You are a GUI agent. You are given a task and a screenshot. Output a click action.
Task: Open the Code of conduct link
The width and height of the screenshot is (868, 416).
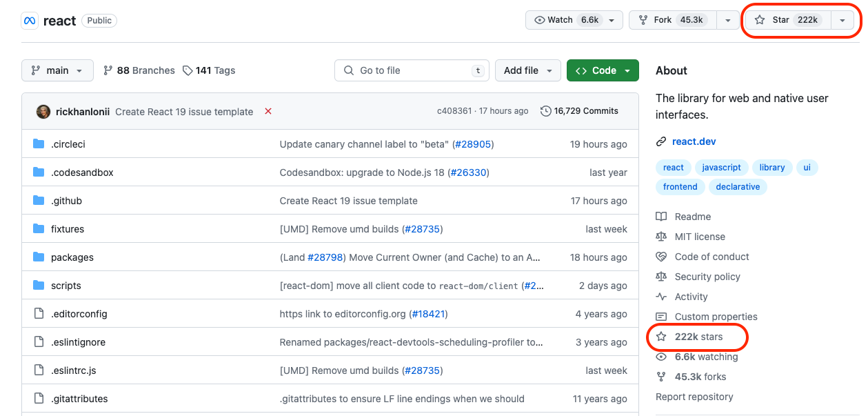point(711,257)
